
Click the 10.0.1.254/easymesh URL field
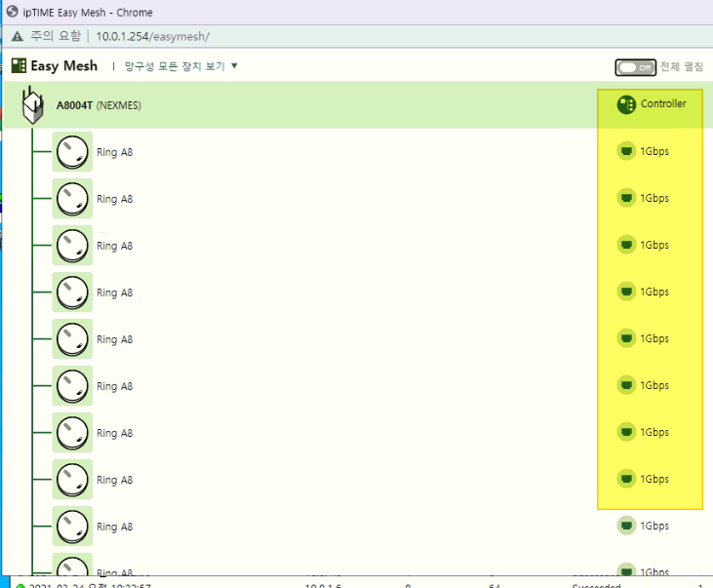pyautogui.click(x=152, y=36)
